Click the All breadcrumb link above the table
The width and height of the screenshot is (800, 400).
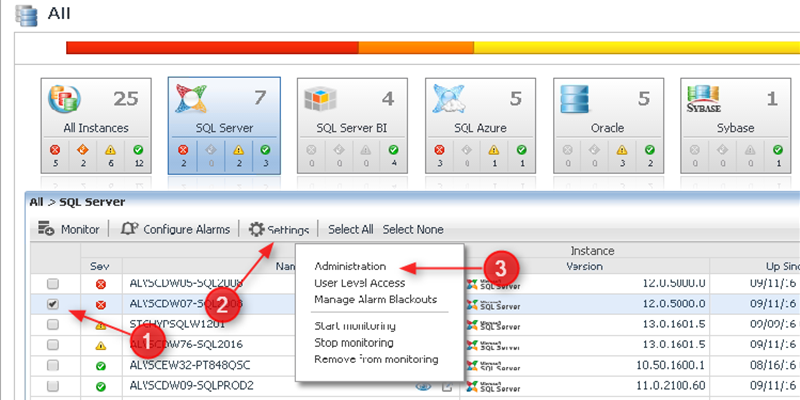(x=36, y=202)
